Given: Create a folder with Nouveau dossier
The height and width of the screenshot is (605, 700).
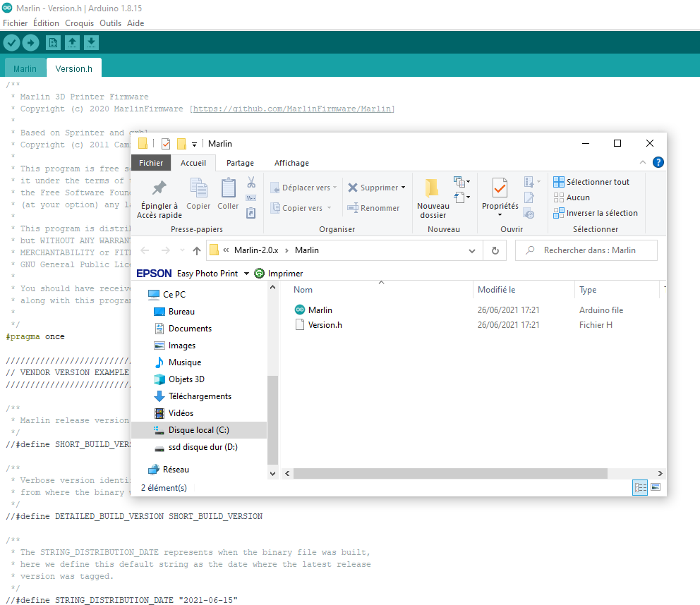Looking at the screenshot, I should point(433,199).
